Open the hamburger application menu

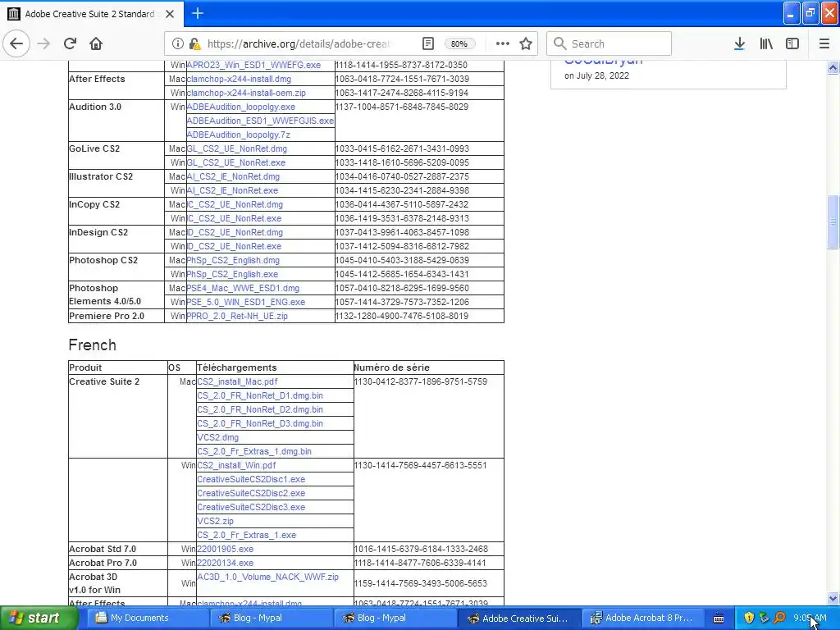coord(824,43)
